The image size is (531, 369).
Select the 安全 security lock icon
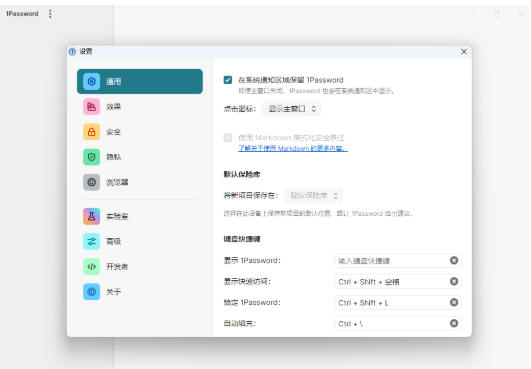tap(91, 132)
